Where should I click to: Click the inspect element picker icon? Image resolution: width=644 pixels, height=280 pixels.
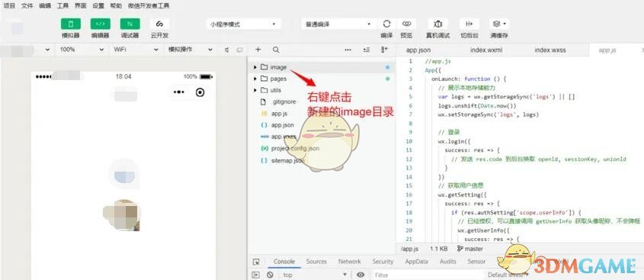(256, 262)
